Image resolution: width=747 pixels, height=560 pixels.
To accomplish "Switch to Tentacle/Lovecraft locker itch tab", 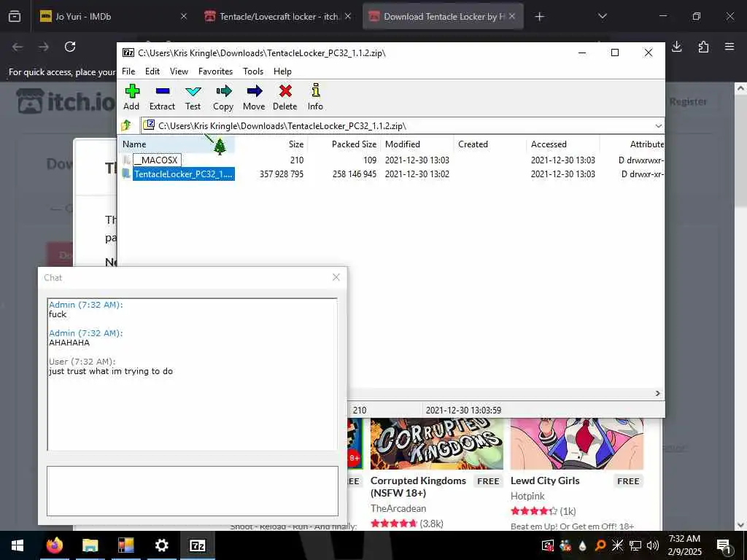I will (279, 17).
